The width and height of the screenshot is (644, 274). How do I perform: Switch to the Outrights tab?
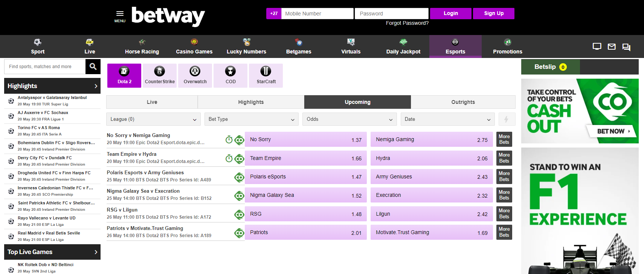[463, 102]
